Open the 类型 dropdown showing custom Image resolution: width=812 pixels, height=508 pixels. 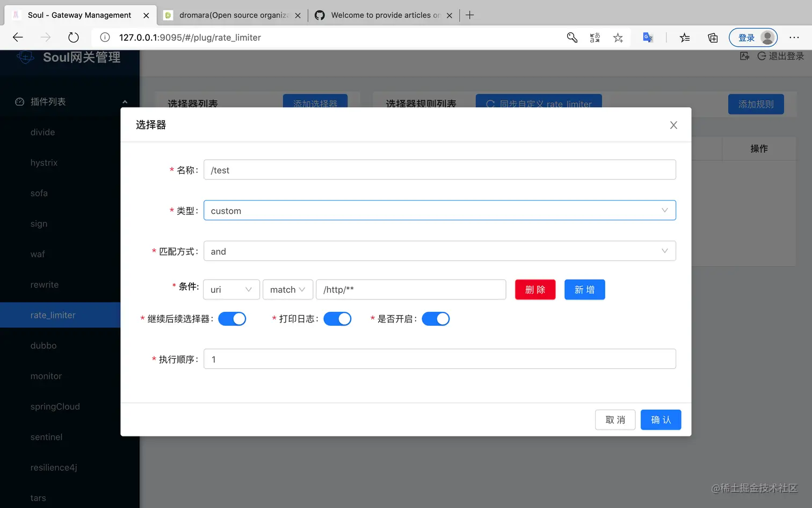coord(439,211)
